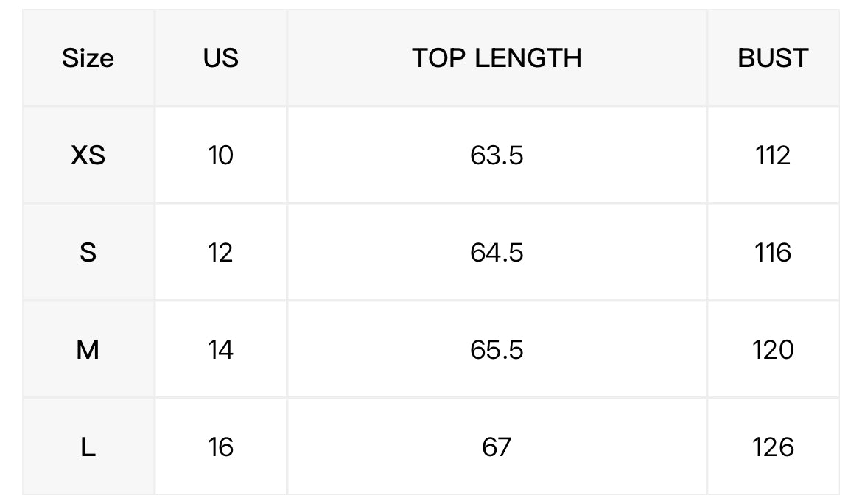Click US size 10 cell
This screenshot has height=504, width=862.
[x=220, y=155]
